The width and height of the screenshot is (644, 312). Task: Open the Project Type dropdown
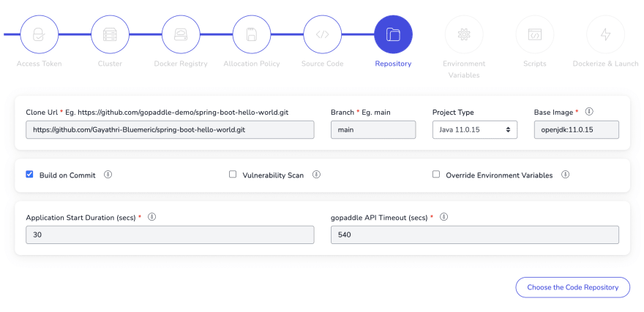click(x=475, y=129)
